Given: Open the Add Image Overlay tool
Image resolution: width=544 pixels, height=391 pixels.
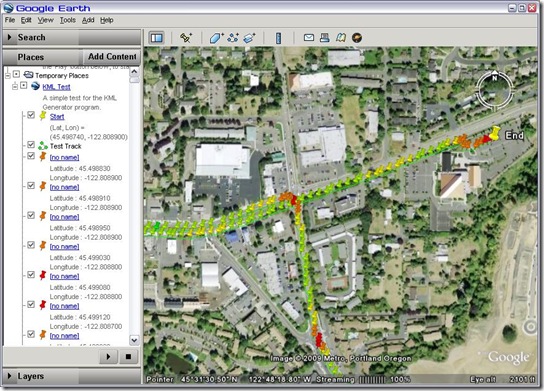Looking at the screenshot, I should (x=249, y=38).
